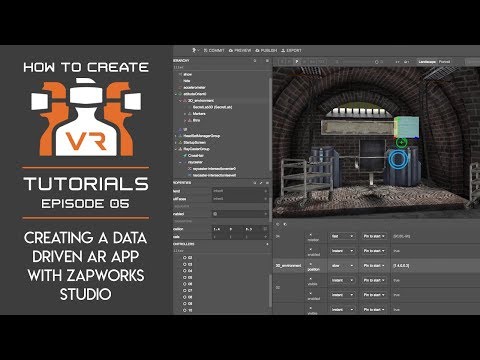Collapse the attitudeOrient node
480x360 pixels.
(176, 94)
